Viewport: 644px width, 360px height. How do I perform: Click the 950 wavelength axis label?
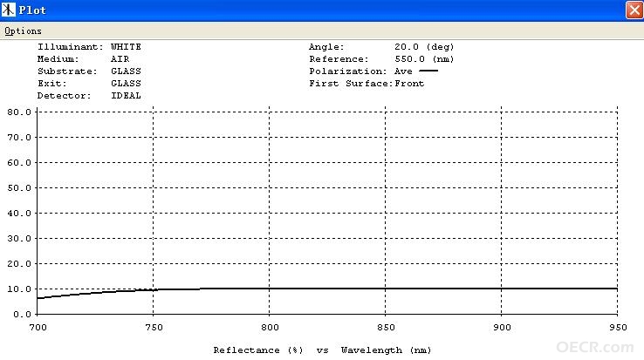(618, 328)
